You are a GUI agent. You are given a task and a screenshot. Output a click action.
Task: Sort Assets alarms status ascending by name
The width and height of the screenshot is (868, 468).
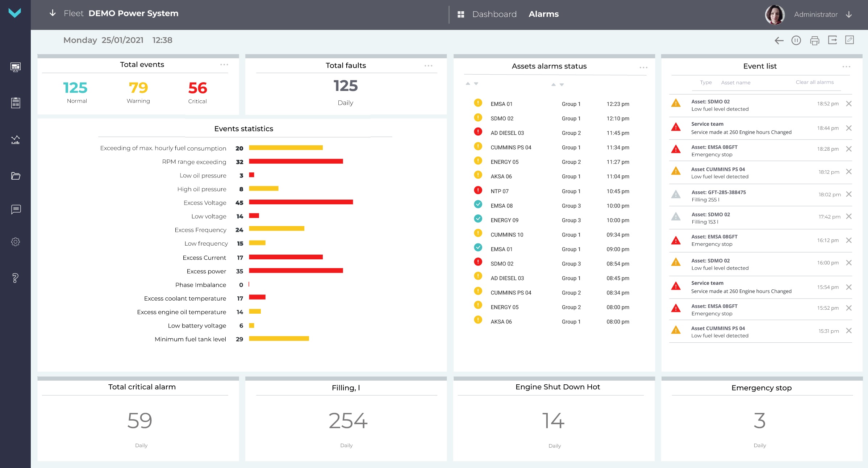pyautogui.click(x=468, y=84)
